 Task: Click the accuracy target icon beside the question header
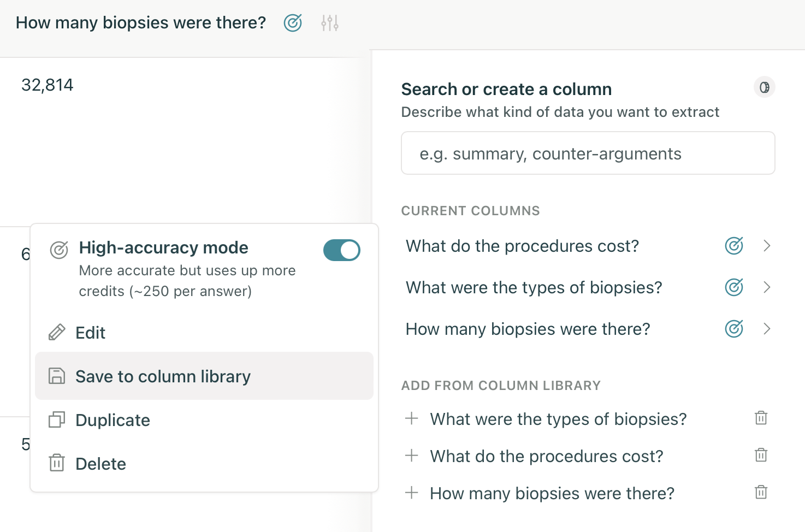coord(292,23)
